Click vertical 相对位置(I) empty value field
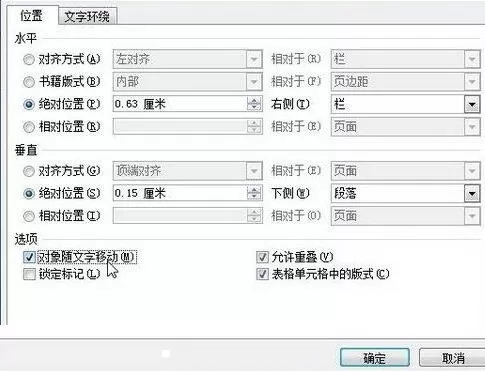Screen dimensions: 485x371 pos(180,216)
